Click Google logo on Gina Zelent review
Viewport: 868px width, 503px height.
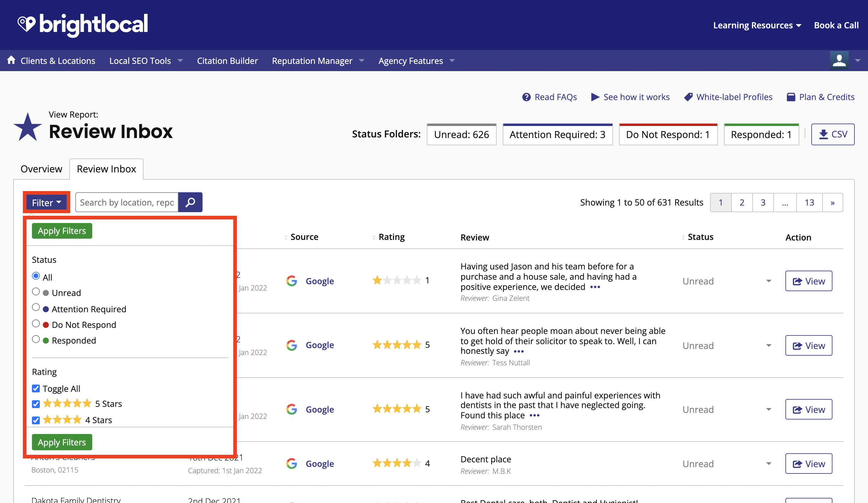pos(292,281)
